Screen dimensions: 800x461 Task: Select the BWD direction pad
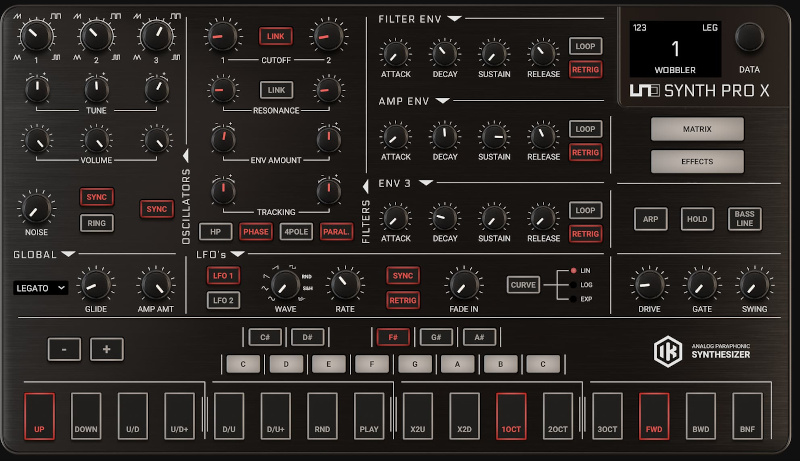[x=701, y=416]
